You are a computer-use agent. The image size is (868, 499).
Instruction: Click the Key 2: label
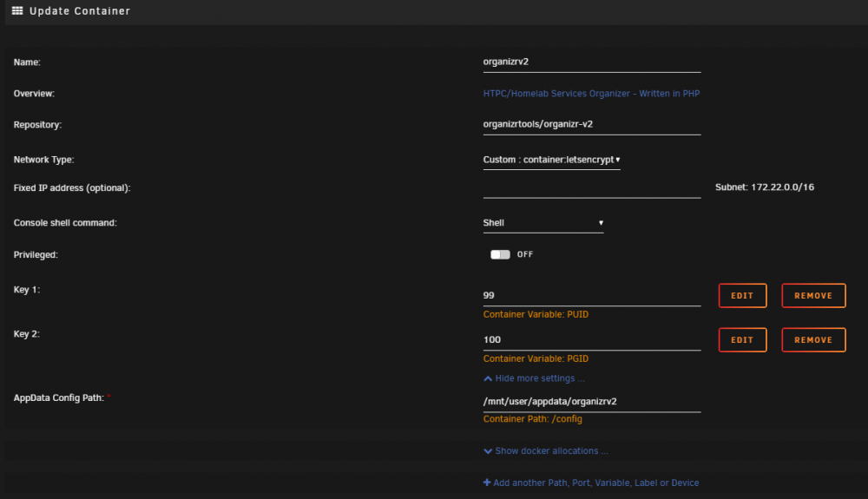(x=27, y=333)
